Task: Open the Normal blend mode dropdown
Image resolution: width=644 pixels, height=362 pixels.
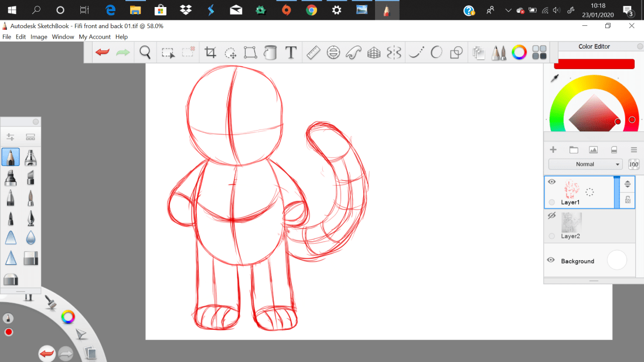Action: click(585, 165)
